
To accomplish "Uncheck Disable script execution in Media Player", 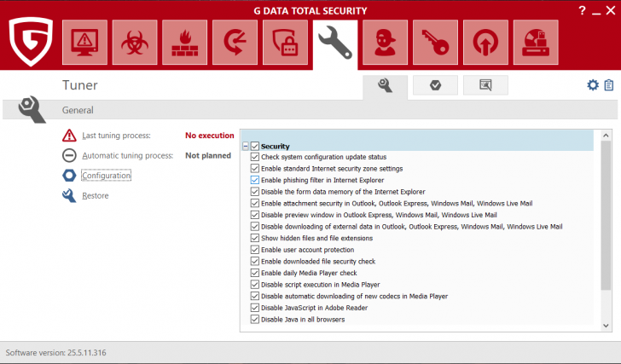I will pos(255,285).
